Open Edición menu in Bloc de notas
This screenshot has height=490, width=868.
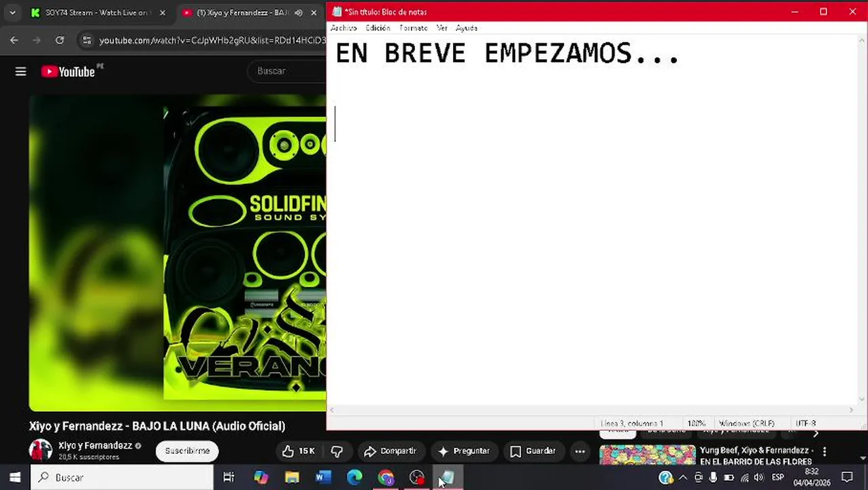(x=378, y=28)
